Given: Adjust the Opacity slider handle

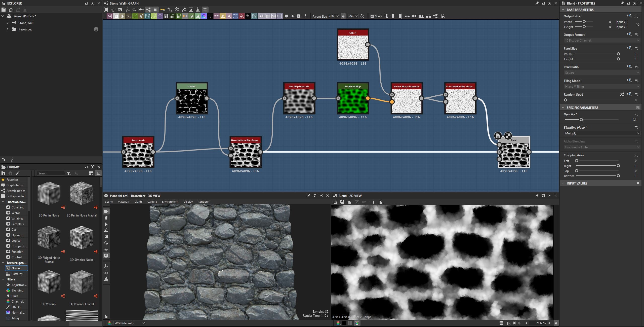Looking at the screenshot, I should tap(581, 120).
